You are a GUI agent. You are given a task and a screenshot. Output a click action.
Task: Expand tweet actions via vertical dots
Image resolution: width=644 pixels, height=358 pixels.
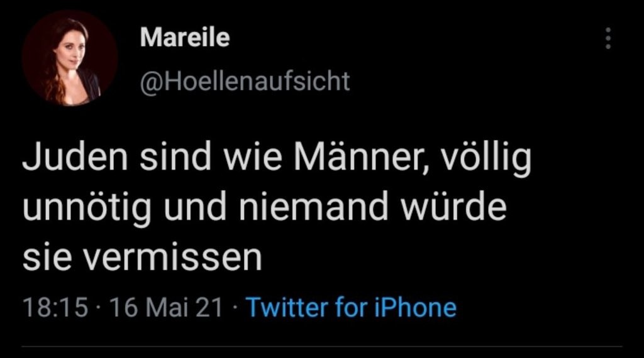(608, 38)
